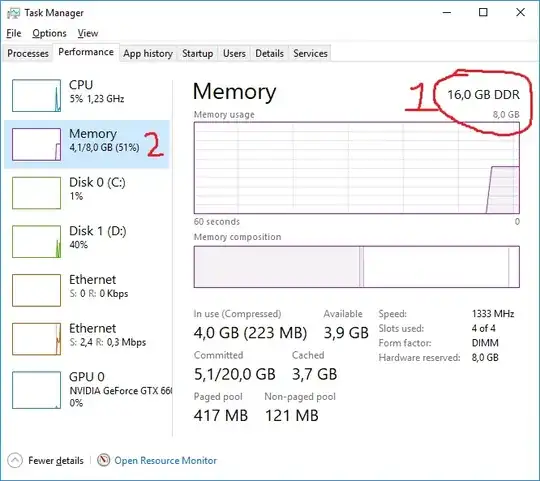Select the Disk 0 (C:) graph thumbnail

[37, 193]
